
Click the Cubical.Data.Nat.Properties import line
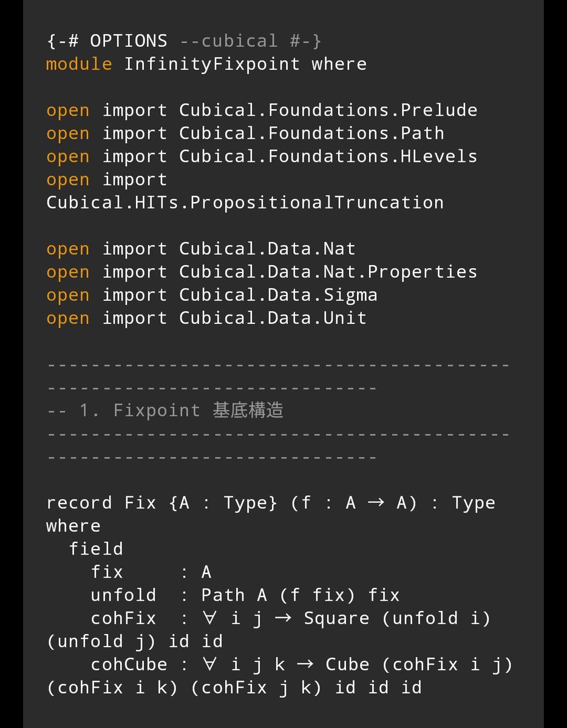[x=328, y=272]
